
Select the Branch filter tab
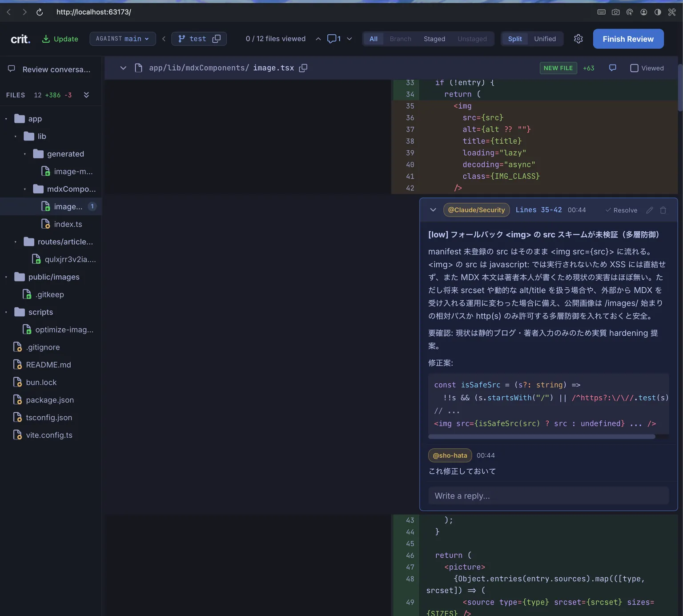[x=400, y=39]
